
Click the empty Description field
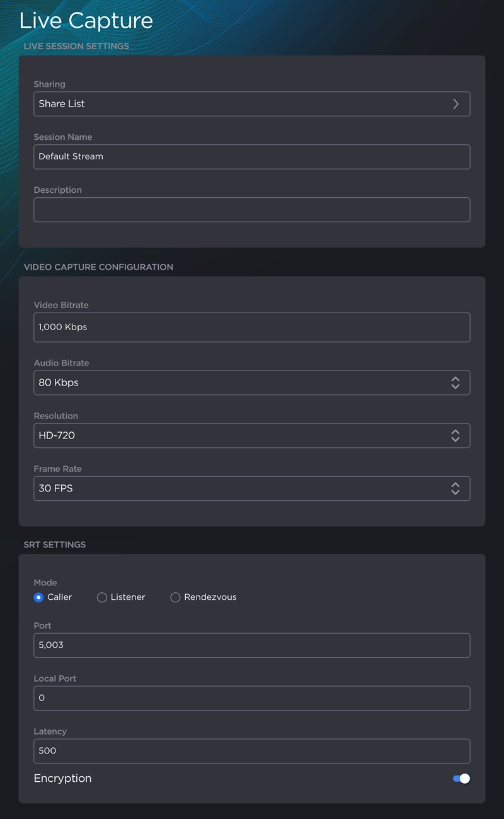[x=252, y=210]
